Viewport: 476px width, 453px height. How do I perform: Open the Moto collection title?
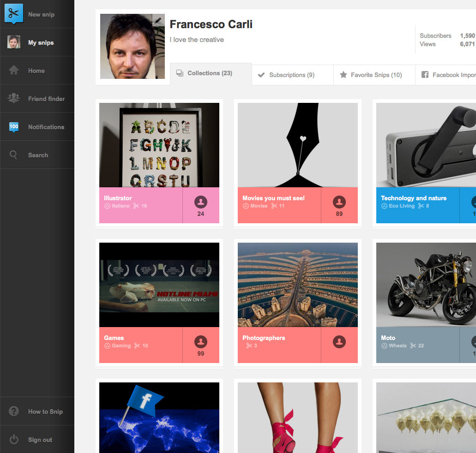point(388,338)
